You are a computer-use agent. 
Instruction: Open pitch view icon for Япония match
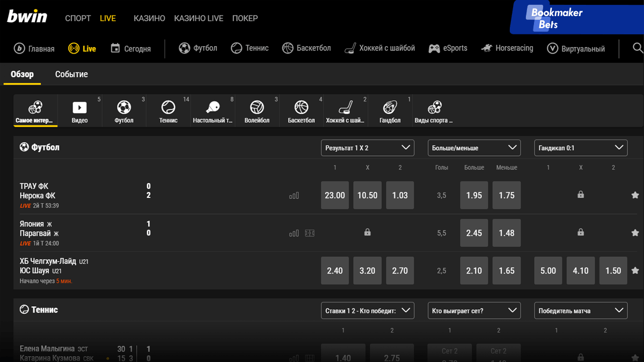click(310, 233)
